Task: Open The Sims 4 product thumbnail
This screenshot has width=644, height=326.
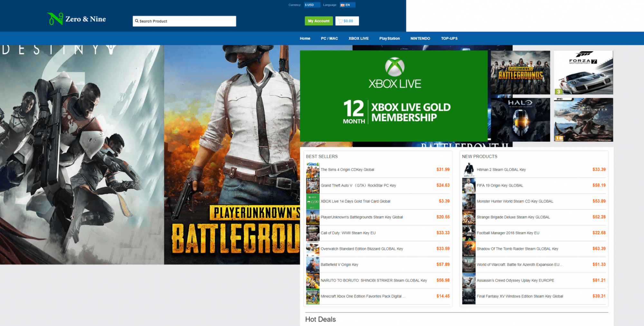Action: pos(313,170)
